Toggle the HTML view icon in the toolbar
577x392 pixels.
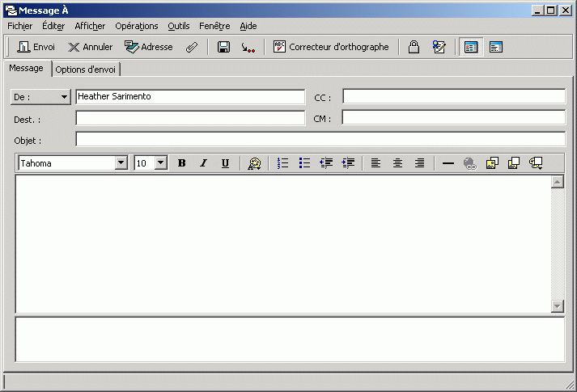click(x=471, y=47)
